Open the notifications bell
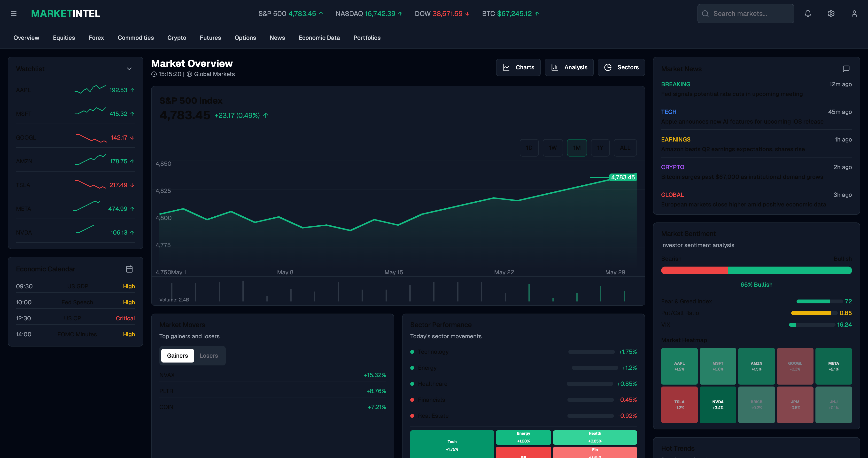Image resolution: width=868 pixels, height=458 pixels. click(808, 14)
